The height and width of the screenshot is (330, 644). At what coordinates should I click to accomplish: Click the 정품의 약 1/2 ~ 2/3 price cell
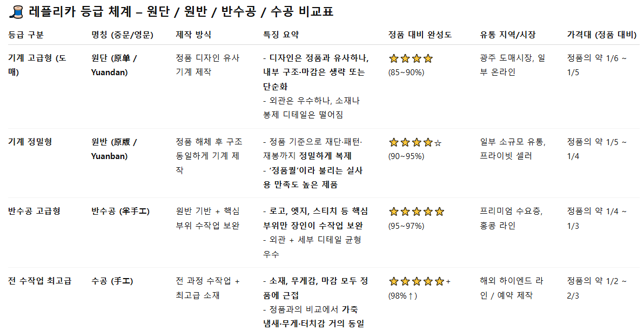pos(597,288)
